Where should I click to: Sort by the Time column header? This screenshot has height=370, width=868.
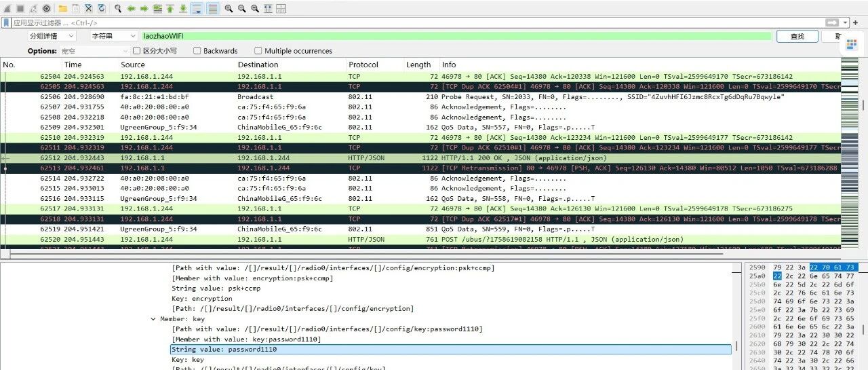(x=73, y=65)
